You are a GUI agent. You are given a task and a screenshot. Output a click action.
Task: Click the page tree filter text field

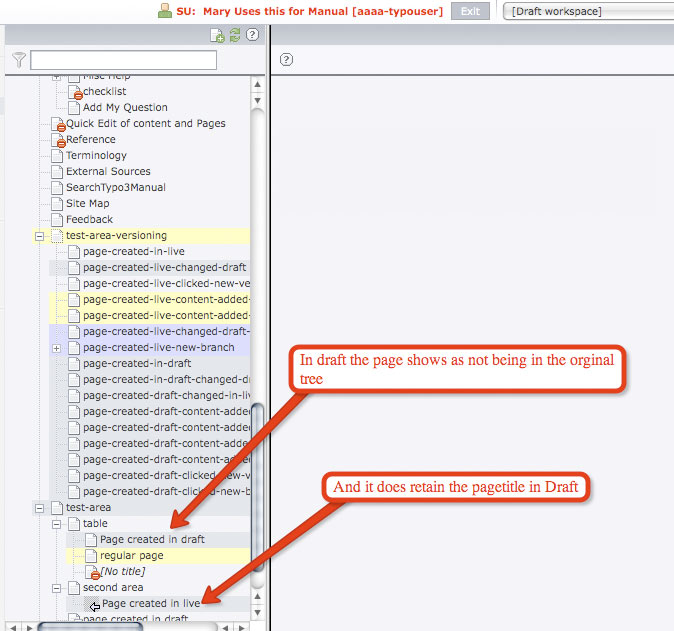tap(123, 61)
